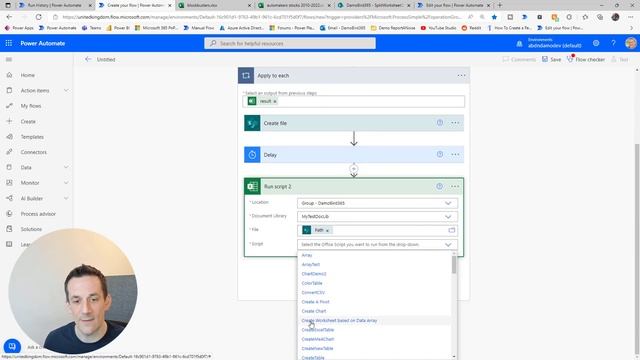Expand the Create file action header
The width and height of the screenshot is (640, 360).
tap(354, 123)
